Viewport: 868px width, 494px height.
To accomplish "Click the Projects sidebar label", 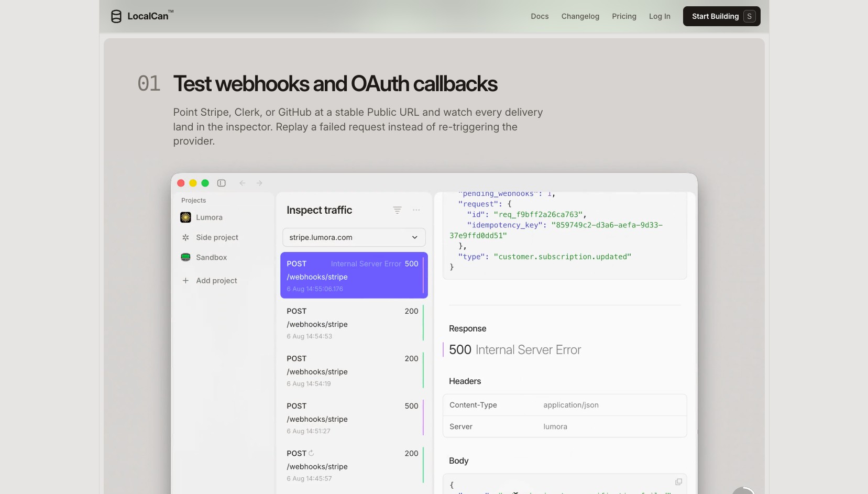I will (x=193, y=201).
